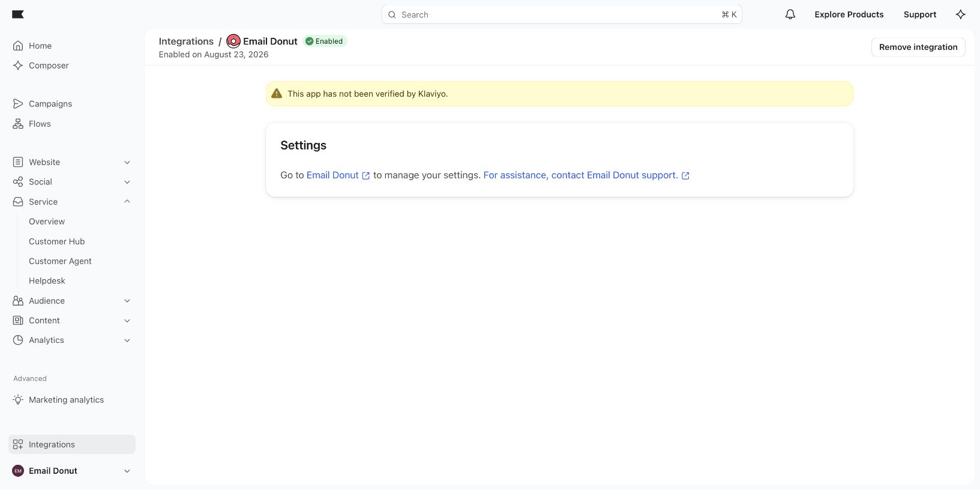
Task: Click the Klaviyo flag logo
Action: [x=18, y=14]
